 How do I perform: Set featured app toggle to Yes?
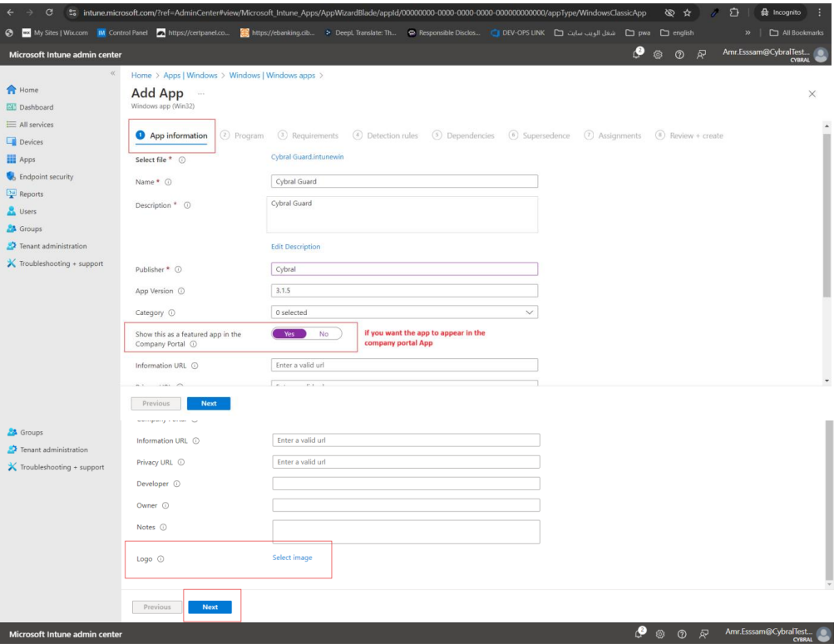coord(289,334)
